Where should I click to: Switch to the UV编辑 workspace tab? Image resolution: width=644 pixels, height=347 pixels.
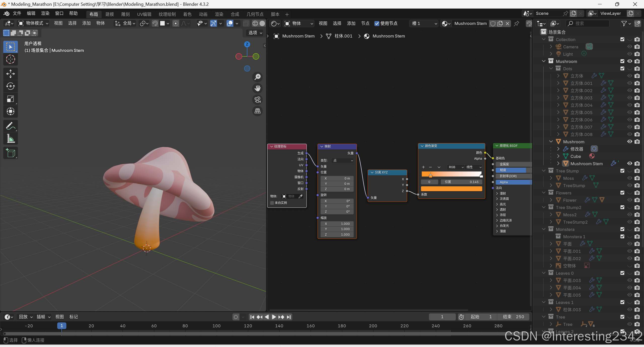click(x=144, y=14)
